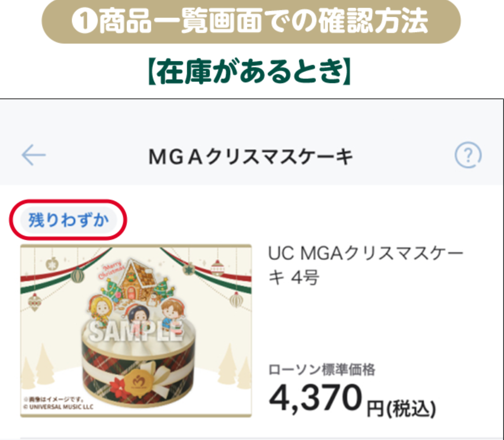The width and height of the screenshot is (504, 440).
Task: Click the 商品一覧画面での確認方法 banner
Action: click(x=251, y=21)
